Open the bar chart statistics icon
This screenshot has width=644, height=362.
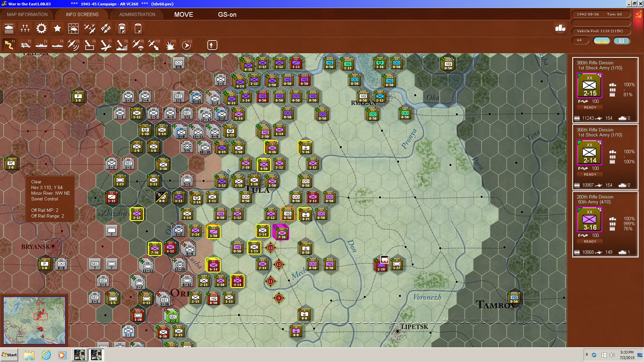tap(560, 28)
